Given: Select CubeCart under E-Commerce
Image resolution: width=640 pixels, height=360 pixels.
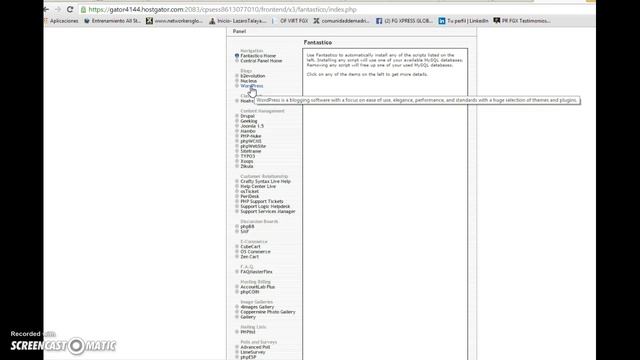Looking at the screenshot, I should point(250,247).
